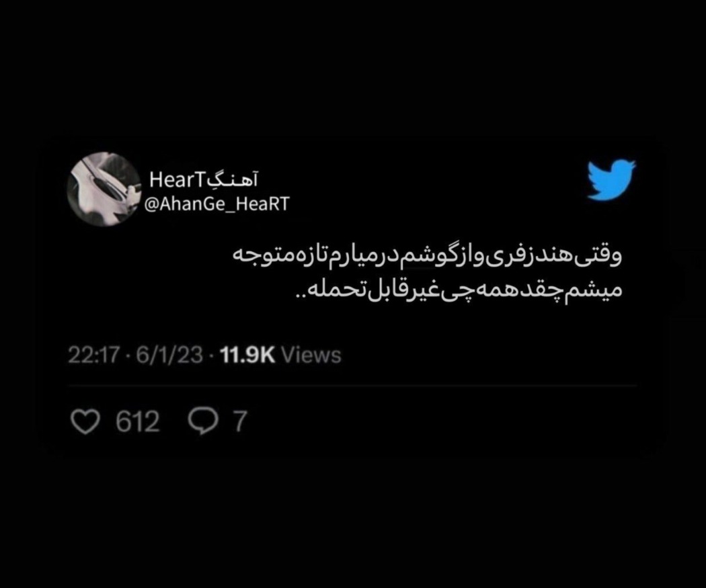Show the 612 likes list

[137, 421]
